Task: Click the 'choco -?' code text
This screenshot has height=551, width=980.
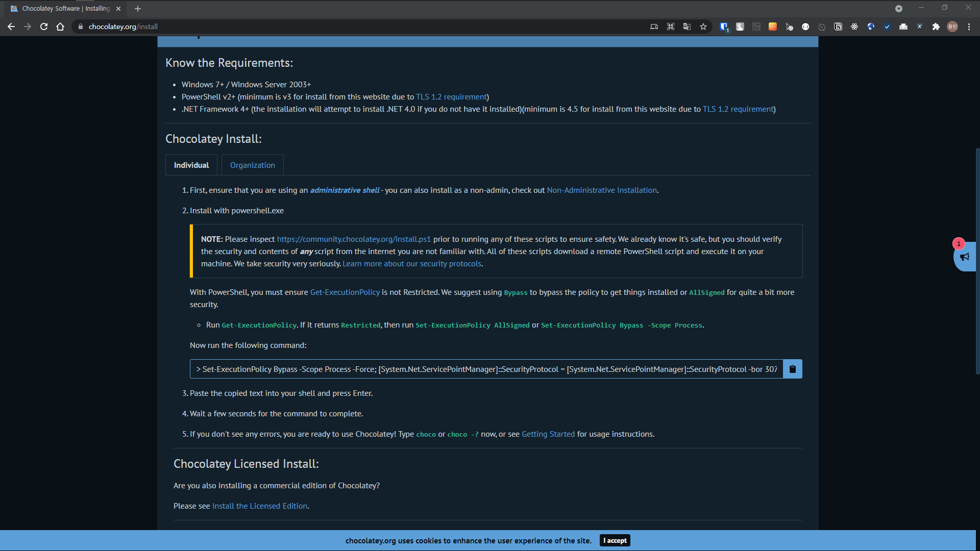Action: tap(463, 435)
